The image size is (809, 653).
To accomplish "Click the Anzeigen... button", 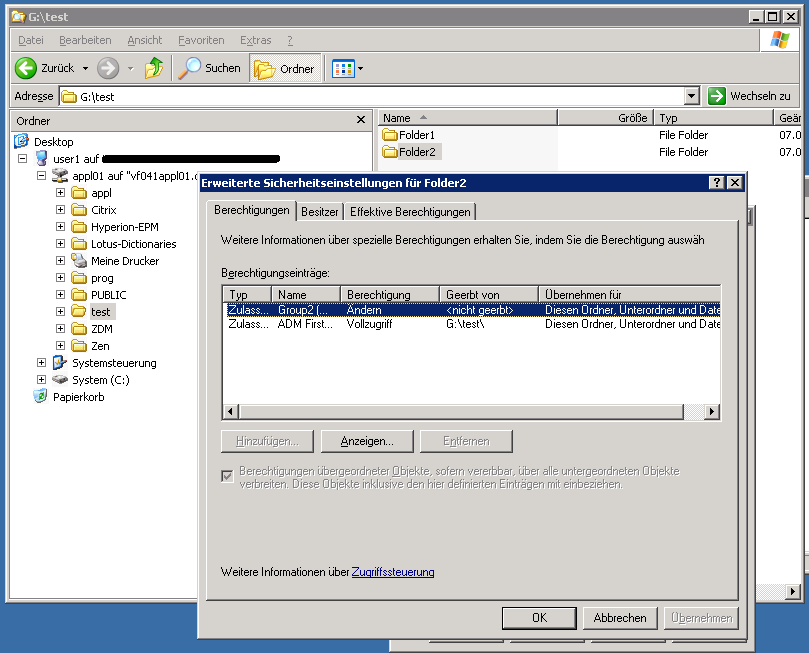I will (367, 441).
